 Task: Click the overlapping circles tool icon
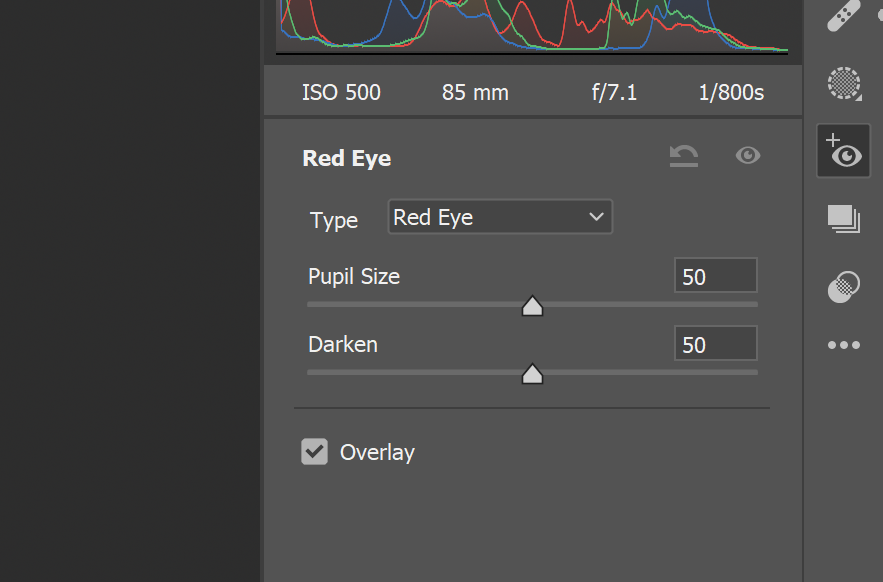click(843, 287)
